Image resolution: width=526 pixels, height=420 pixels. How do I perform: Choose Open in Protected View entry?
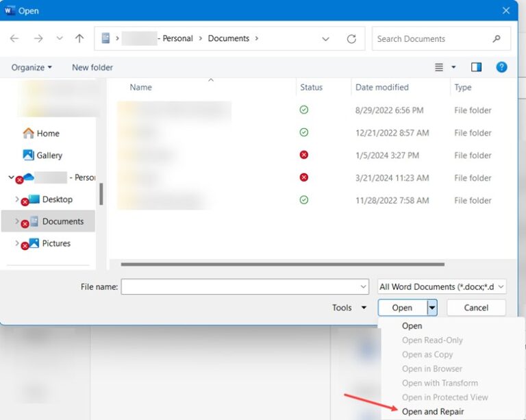tap(444, 397)
